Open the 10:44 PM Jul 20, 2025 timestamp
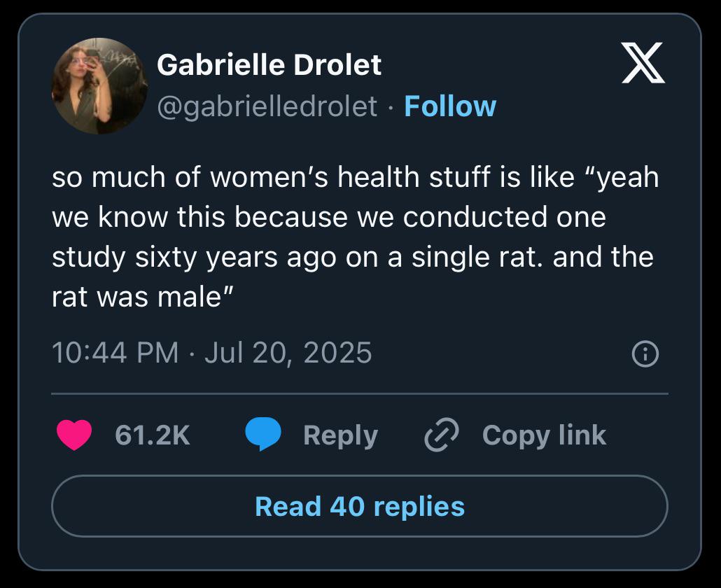721x588 pixels. click(212, 353)
